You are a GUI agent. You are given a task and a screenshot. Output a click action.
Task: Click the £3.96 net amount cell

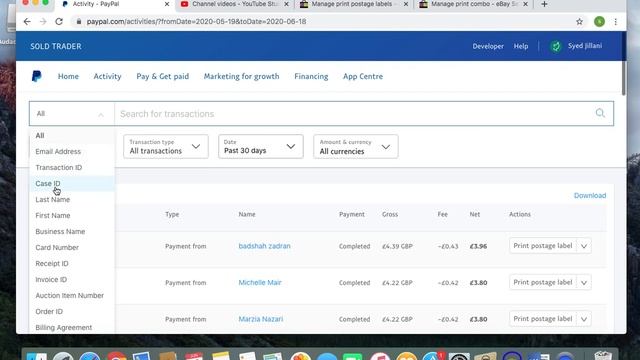coord(478,246)
